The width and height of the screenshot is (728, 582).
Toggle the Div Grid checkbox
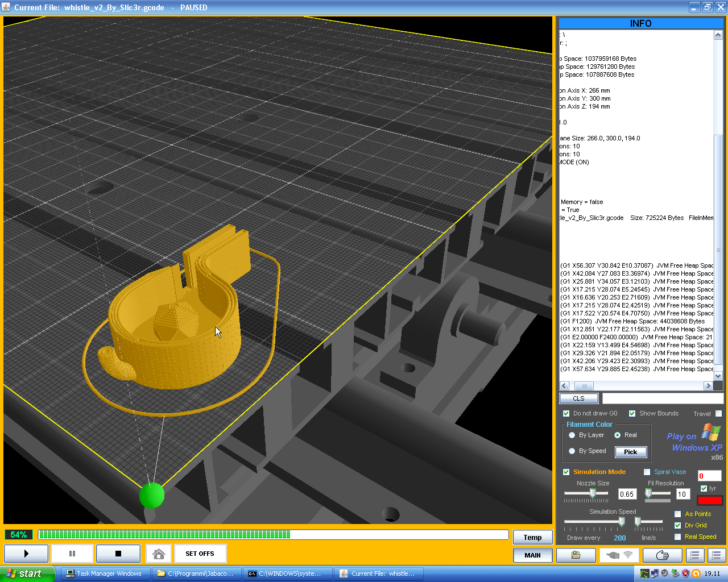[677, 526]
